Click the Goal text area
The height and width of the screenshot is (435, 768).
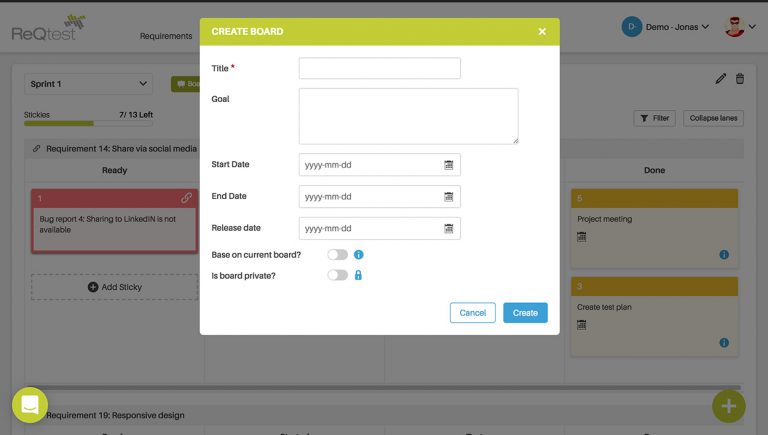click(x=408, y=116)
